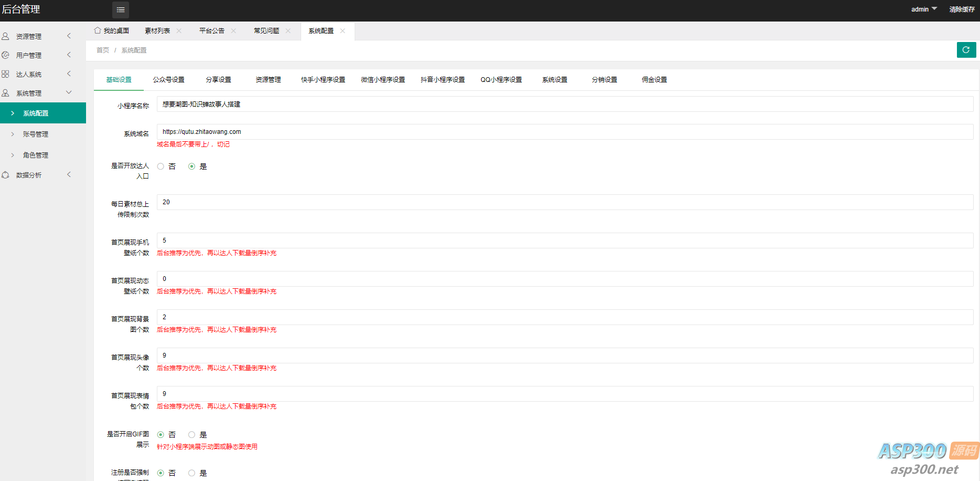This screenshot has width=980, height=481.
Task: Open the 资源管理 settings tab
Action: pyautogui.click(x=268, y=80)
